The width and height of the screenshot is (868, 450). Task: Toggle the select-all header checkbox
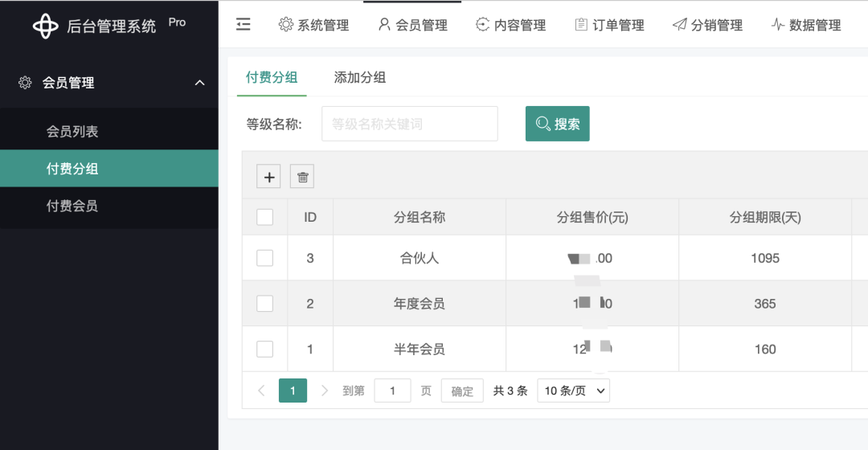(264, 217)
